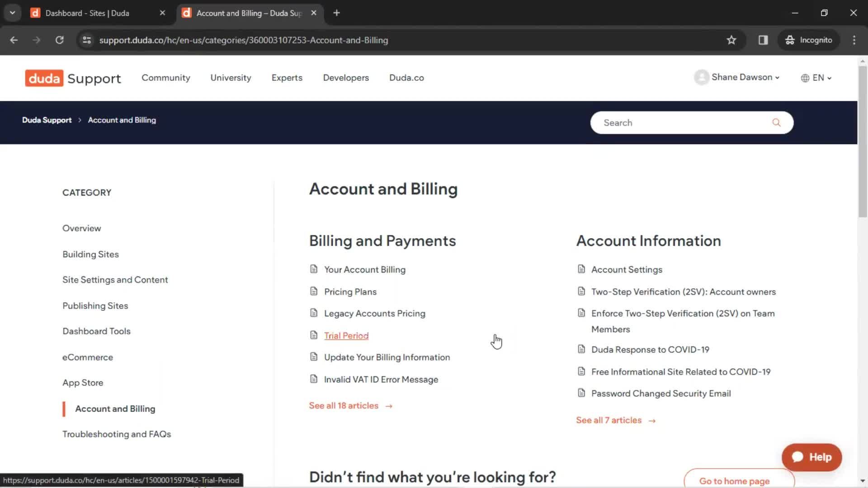This screenshot has height=488, width=868.
Task: Select Site Settings and Content category
Action: click(x=115, y=280)
